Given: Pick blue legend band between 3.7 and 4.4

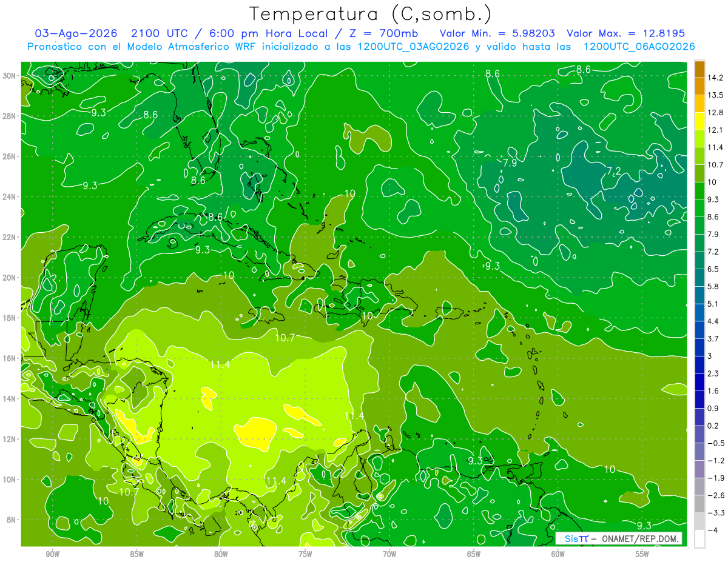Looking at the screenshot, I should pyautogui.click(x=699, y=330).
